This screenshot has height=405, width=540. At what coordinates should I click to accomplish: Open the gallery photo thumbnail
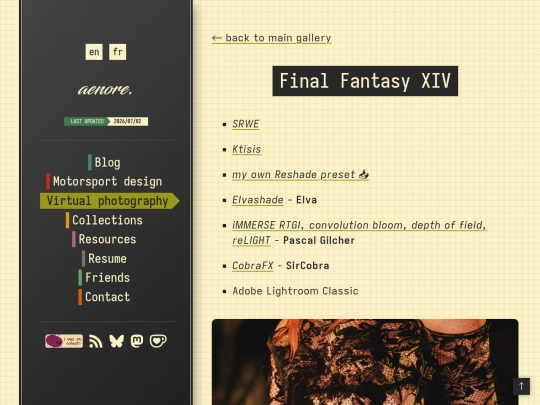coord(365,362)
